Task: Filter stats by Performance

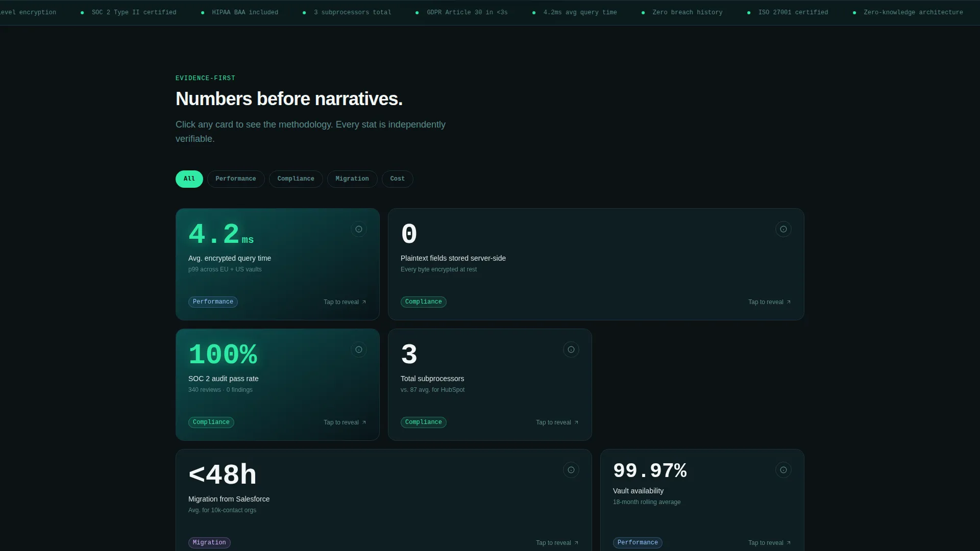Action: click(236, 179)
